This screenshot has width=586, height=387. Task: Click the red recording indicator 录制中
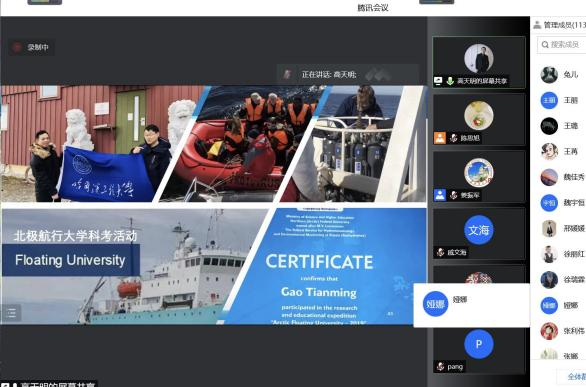[32, 47]
